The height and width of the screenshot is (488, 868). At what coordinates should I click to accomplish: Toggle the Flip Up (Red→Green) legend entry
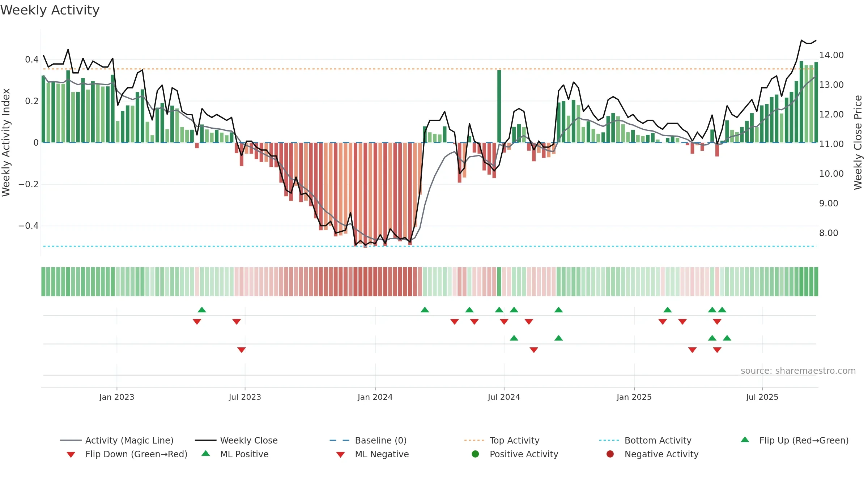[795, 440]
